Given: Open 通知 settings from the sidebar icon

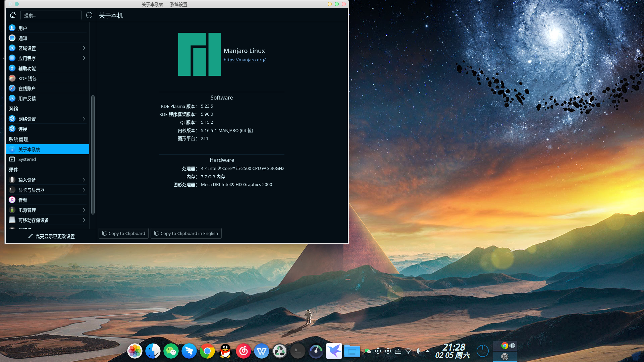Looking at the screenshot, I should tap(12, 38).
